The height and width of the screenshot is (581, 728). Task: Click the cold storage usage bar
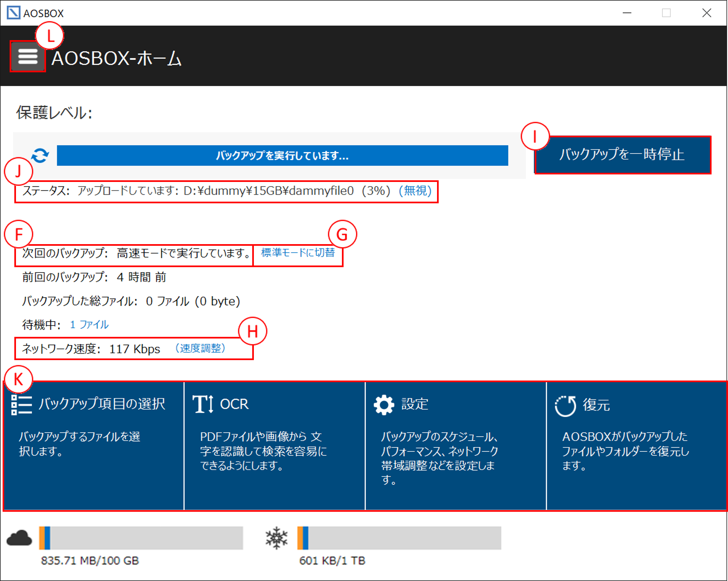(399, 538)
